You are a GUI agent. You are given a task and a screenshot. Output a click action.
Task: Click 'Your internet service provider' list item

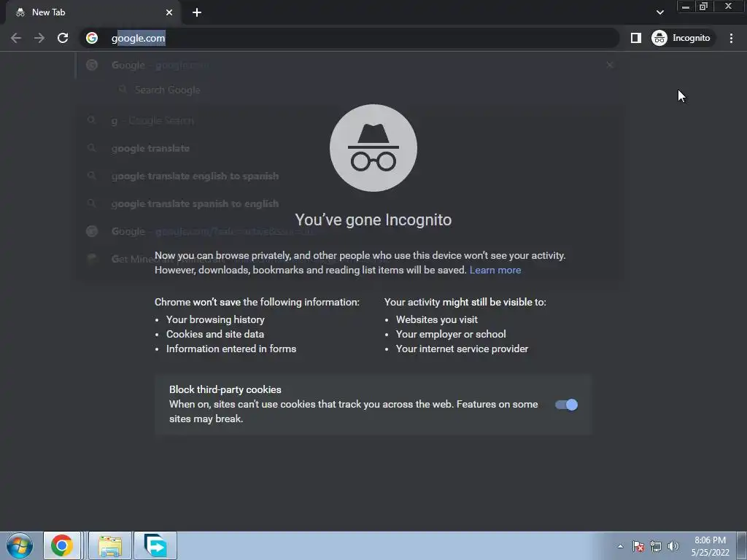462,349
